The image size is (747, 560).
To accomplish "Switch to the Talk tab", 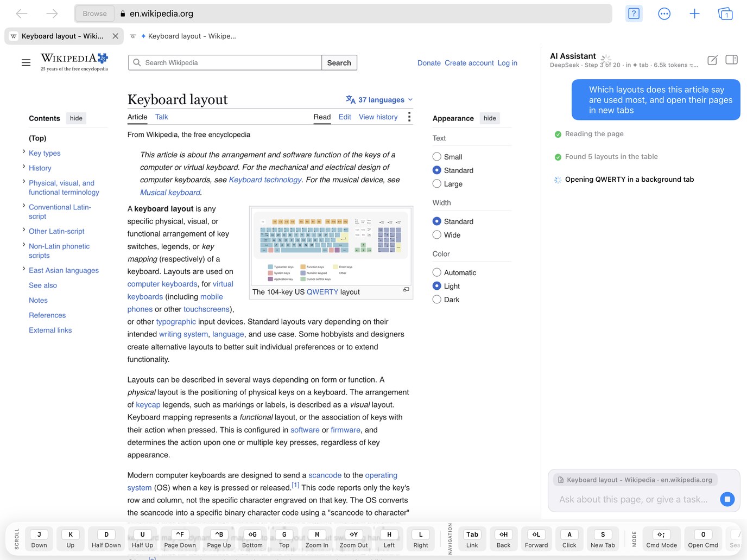I will tap(162, 117).
